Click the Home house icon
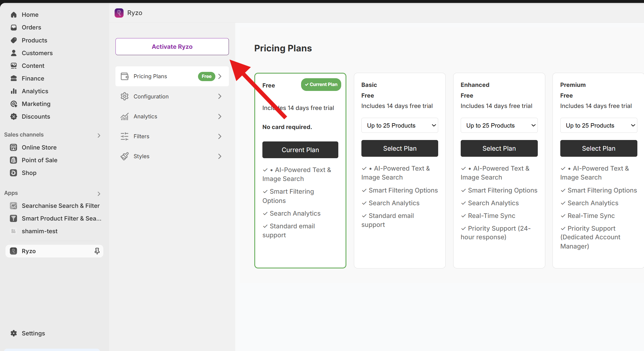The height and width of the screenshot is (351, 644). pos(14,15)
